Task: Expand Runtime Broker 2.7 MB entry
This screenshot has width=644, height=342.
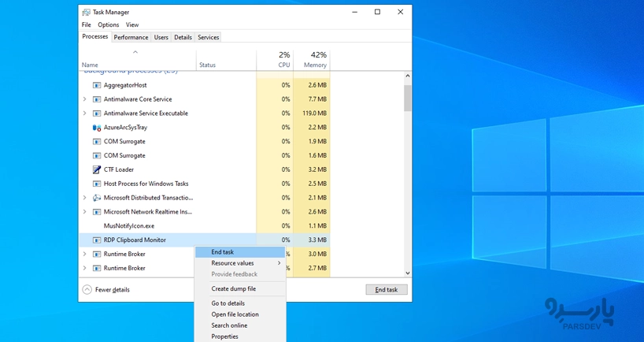Action: tap(84, 268)
